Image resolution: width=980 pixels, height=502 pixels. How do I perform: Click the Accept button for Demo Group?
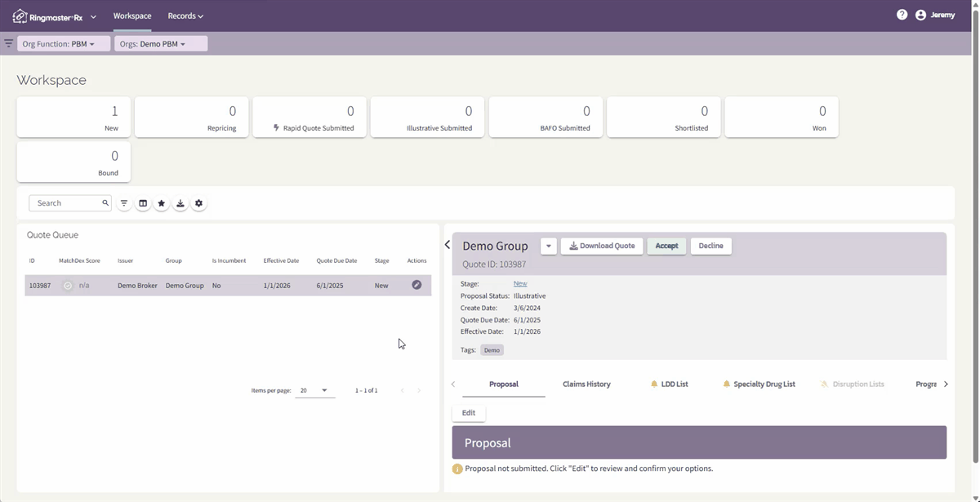click(x=666, y=246)
